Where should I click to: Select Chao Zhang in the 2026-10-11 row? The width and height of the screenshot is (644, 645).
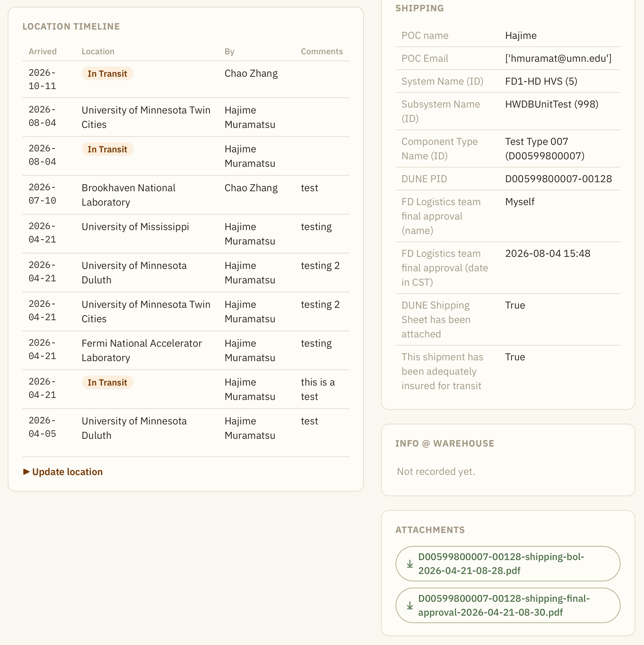(251, 73)
